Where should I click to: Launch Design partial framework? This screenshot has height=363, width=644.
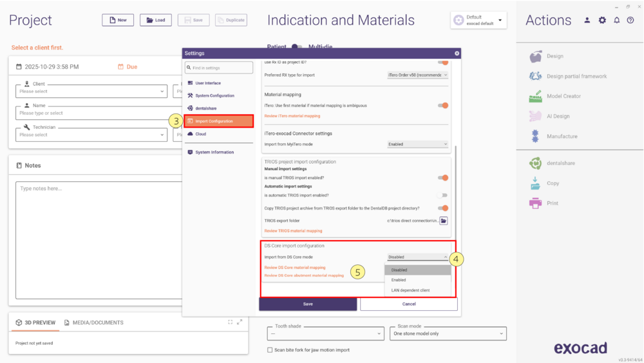tap(568, 76)
